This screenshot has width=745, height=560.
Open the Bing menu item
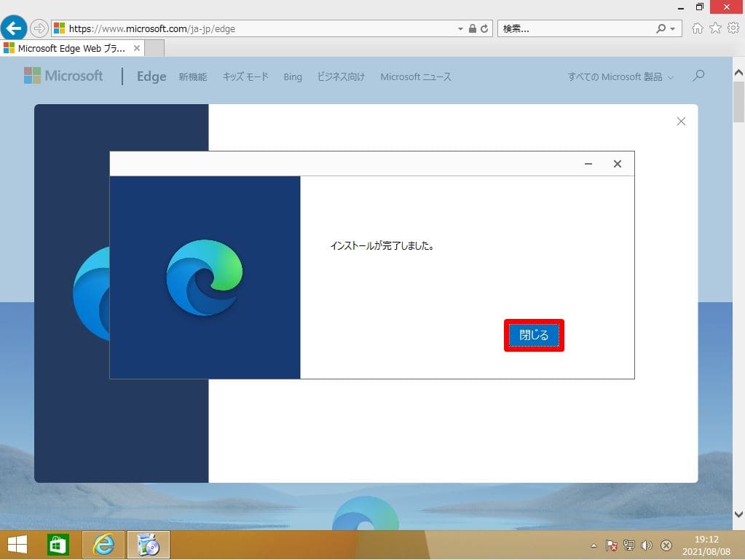pyautogui.click(x=293, y=77)
